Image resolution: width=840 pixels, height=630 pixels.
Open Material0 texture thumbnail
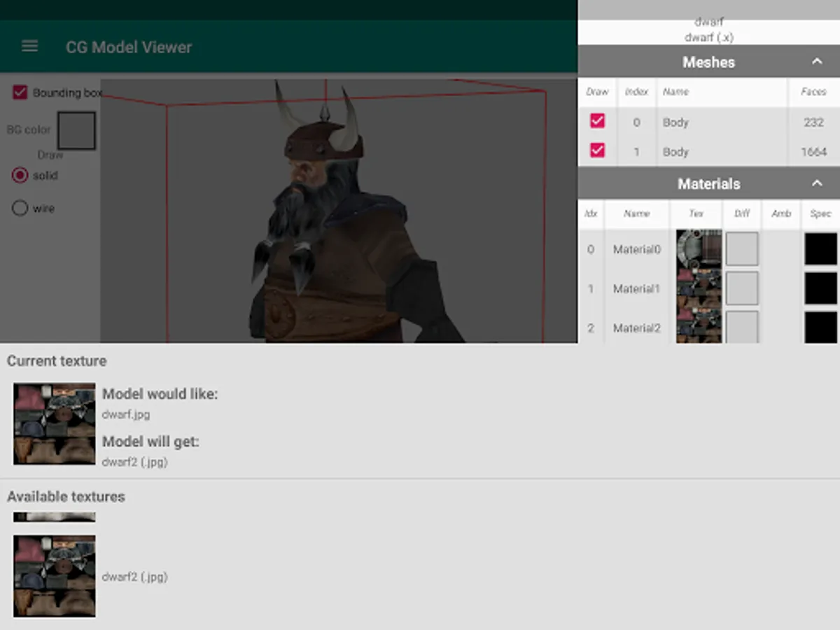point(699,249)
